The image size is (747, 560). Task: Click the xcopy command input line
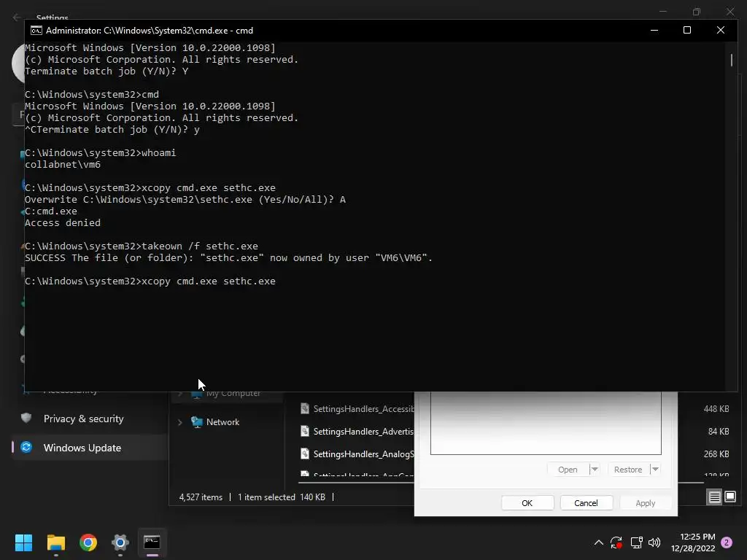tap(150, 281)
